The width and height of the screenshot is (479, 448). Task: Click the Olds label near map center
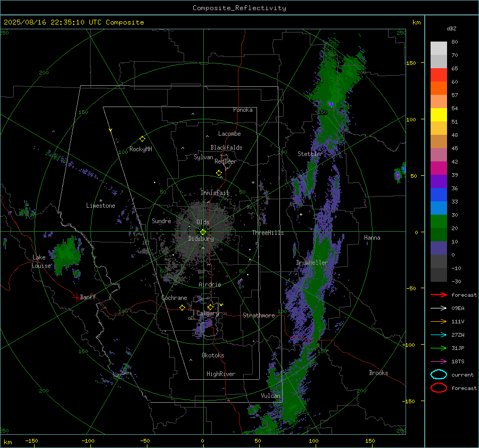[203, 222]
